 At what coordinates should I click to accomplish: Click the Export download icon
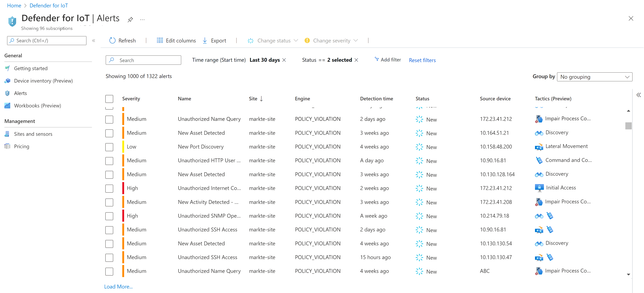point(205,40)
